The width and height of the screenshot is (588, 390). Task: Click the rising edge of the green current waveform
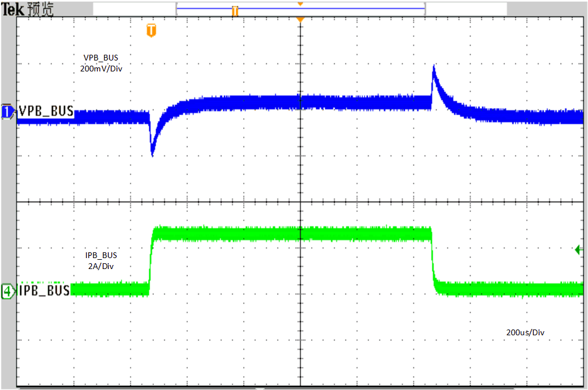(x=151, y=259)
